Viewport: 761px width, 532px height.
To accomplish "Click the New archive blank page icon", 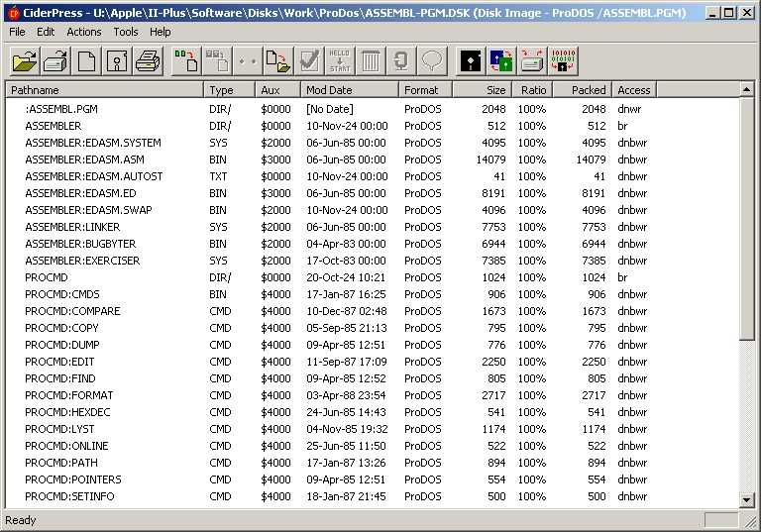I will [x=86, y=61].
